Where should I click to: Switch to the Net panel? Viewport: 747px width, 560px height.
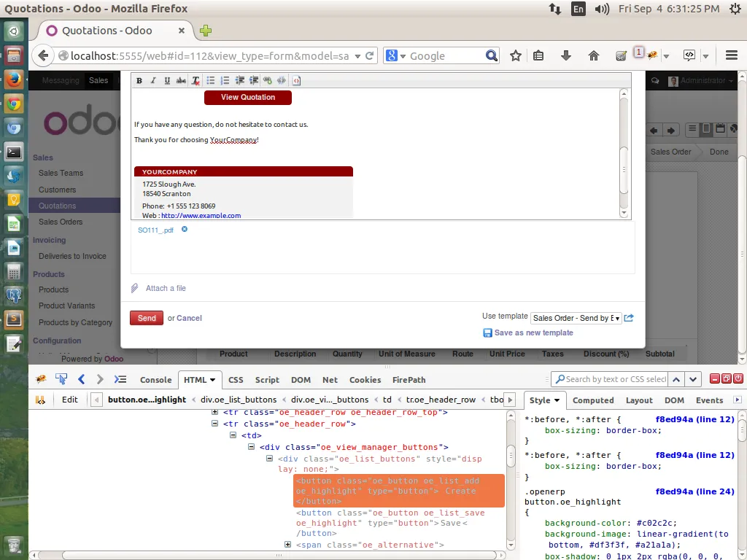click(330, 379)
